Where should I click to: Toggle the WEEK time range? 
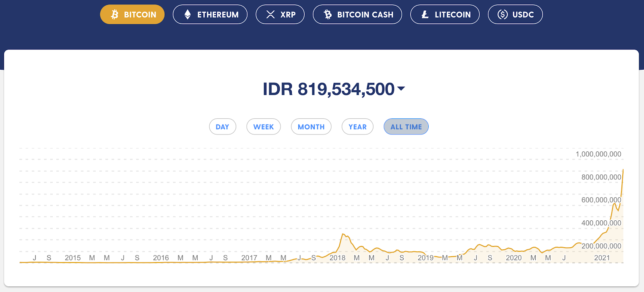click(264, 126)
